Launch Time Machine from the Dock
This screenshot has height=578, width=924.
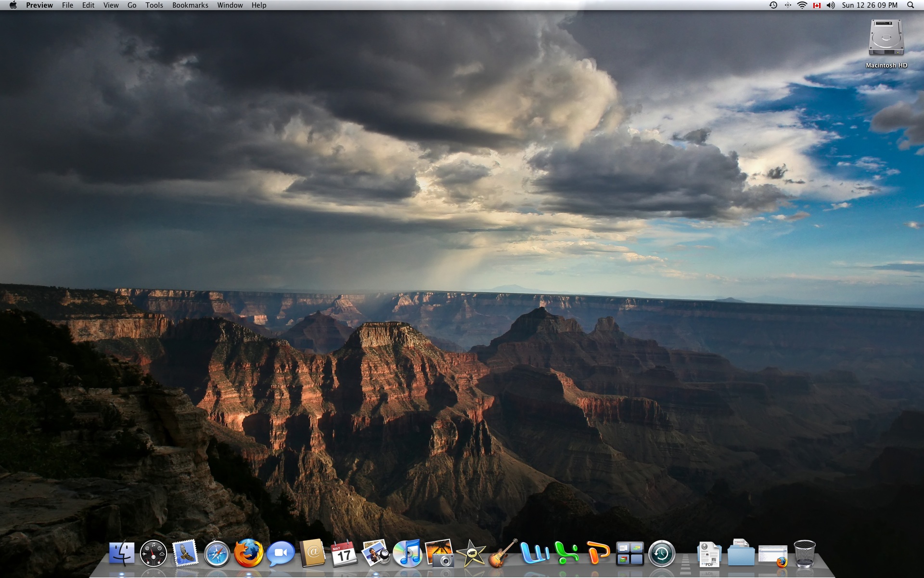tap(662, 553)
